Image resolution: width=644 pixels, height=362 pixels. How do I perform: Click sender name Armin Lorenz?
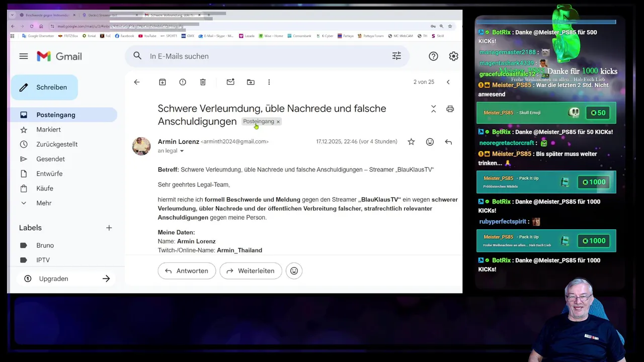point(178,142)
